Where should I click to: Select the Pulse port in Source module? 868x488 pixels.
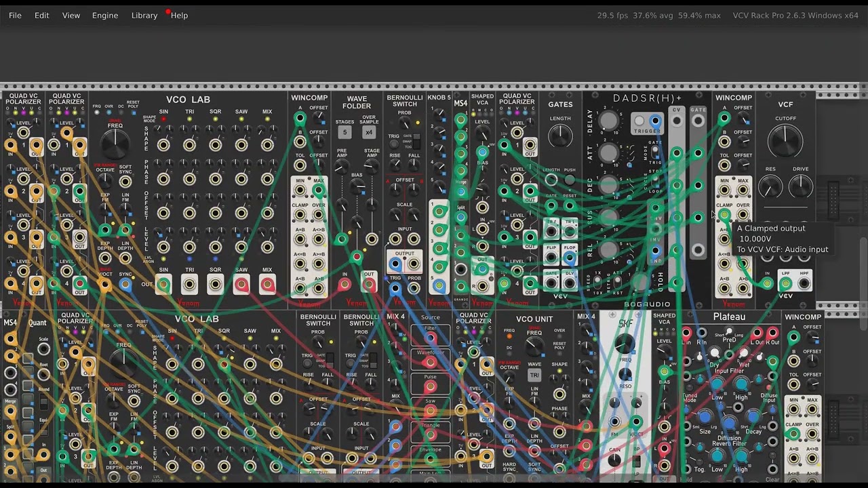click(x=430, y=386)
